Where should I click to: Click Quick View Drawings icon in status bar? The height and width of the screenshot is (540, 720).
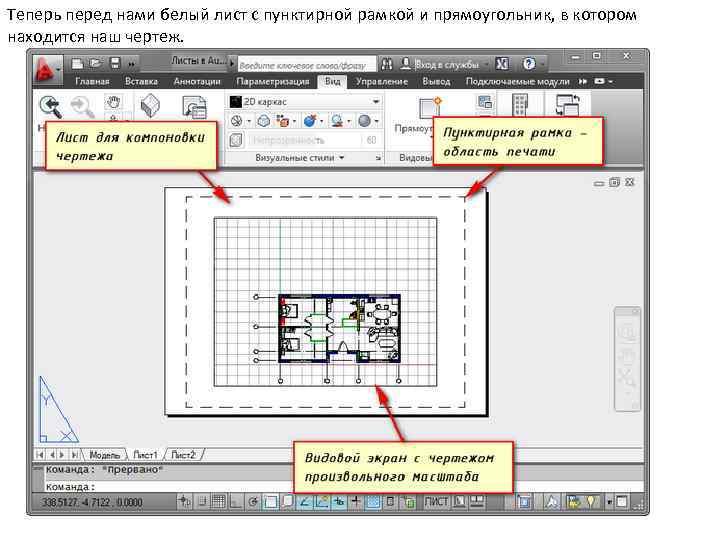click(478, 502)
